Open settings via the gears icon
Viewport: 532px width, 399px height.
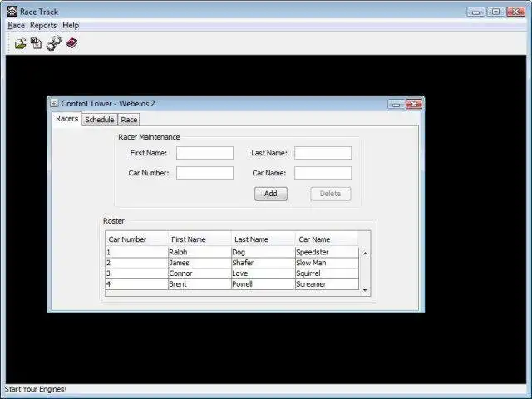(x=54, y=43)
